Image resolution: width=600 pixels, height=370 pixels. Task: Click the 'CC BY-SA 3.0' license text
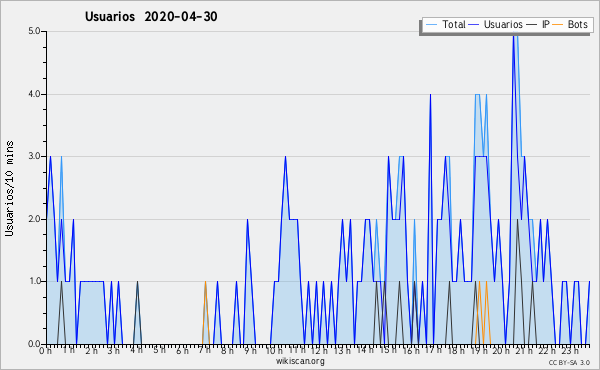pyautogui.click(x=569, y=362)
